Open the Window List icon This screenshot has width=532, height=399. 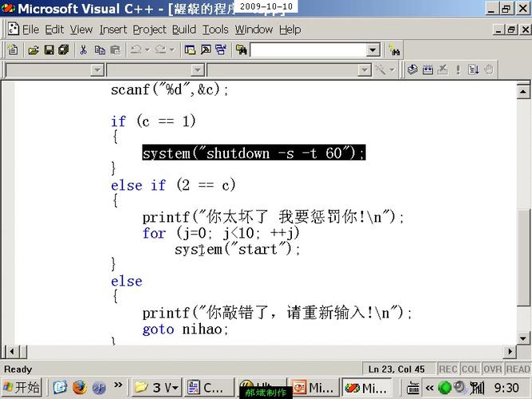tap(221, 50)
